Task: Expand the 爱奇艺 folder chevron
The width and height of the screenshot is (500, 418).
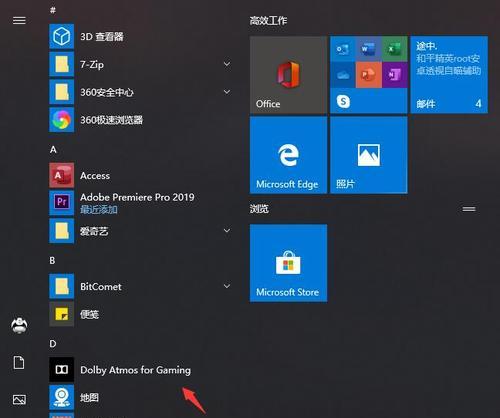Action: pyautogui.click(x=227, y=231)
